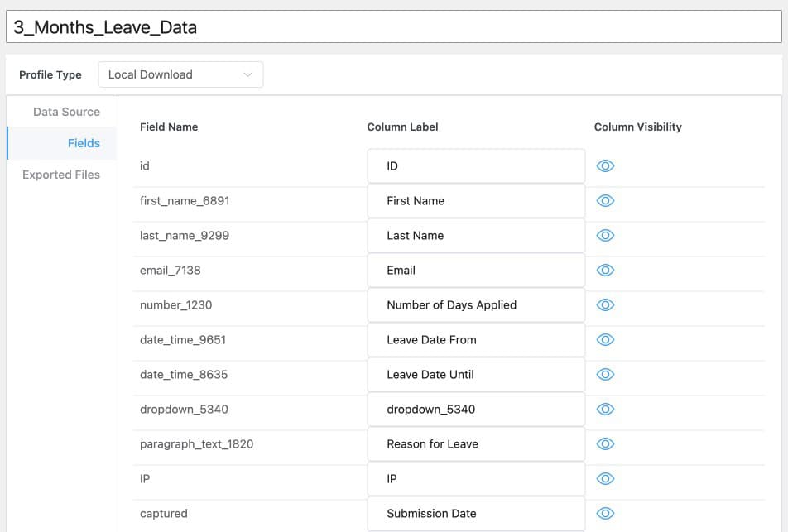Edit Submission Date column label
Viewport: 788px width, 532px height.
pos(476,513)
